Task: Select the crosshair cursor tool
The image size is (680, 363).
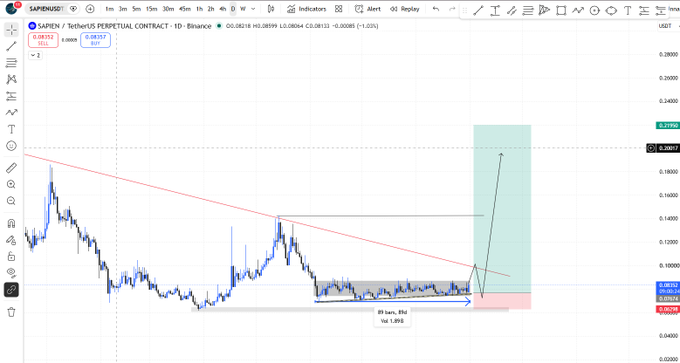Action: 11,30
